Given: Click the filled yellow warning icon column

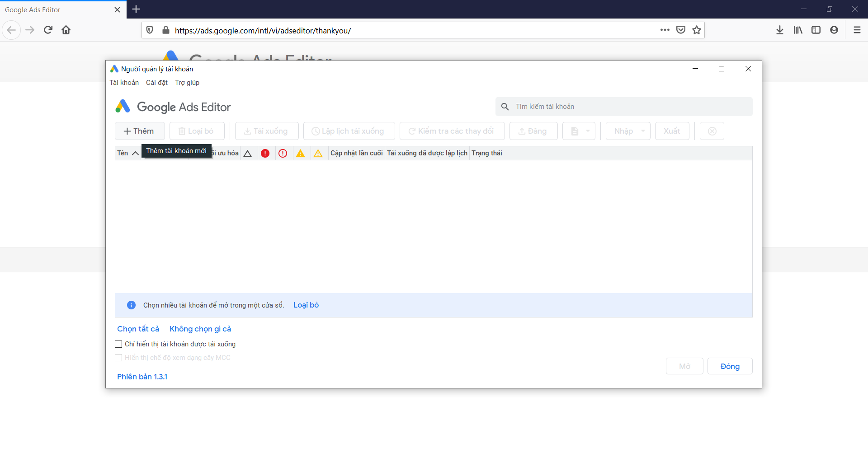Looking at the screenshot, I should click(x=301, y=154).
